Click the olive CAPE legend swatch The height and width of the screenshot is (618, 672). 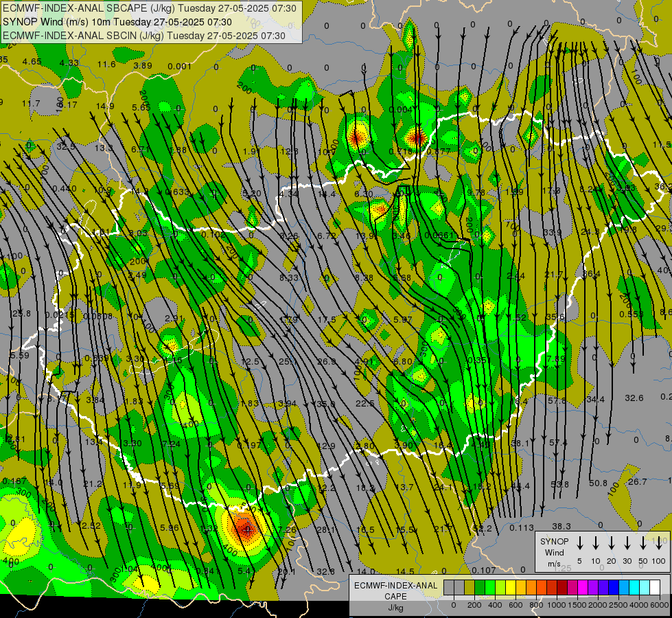pos(470,587)
